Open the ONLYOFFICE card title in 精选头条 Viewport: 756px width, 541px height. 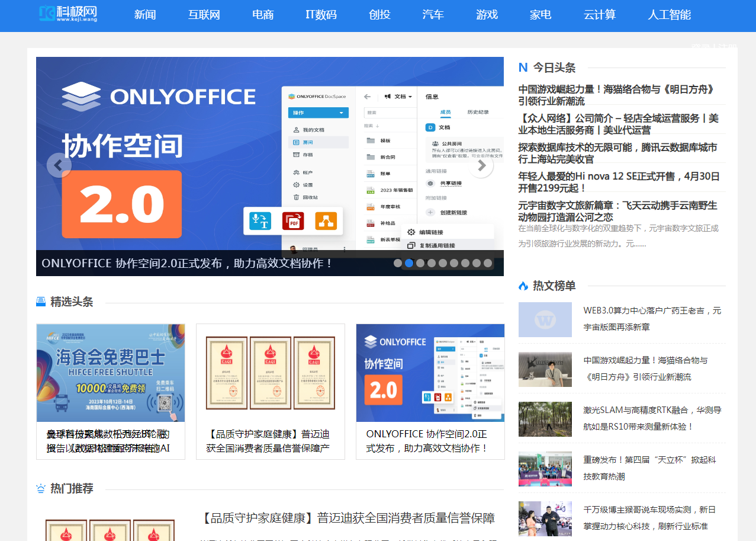(427, 441)
